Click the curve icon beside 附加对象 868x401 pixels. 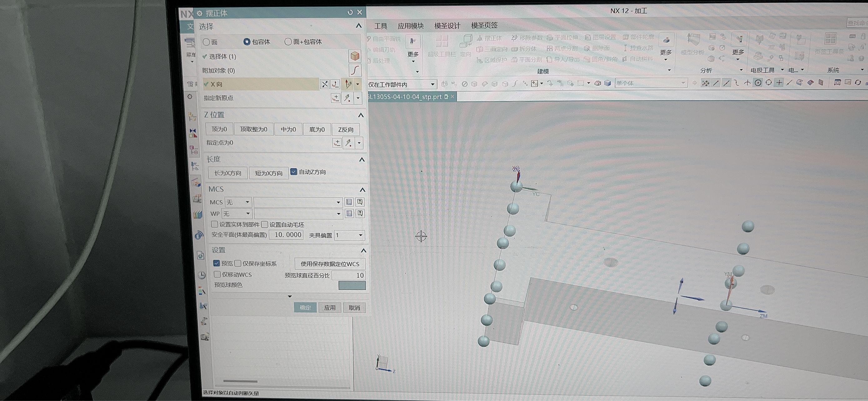pos(355,70)
